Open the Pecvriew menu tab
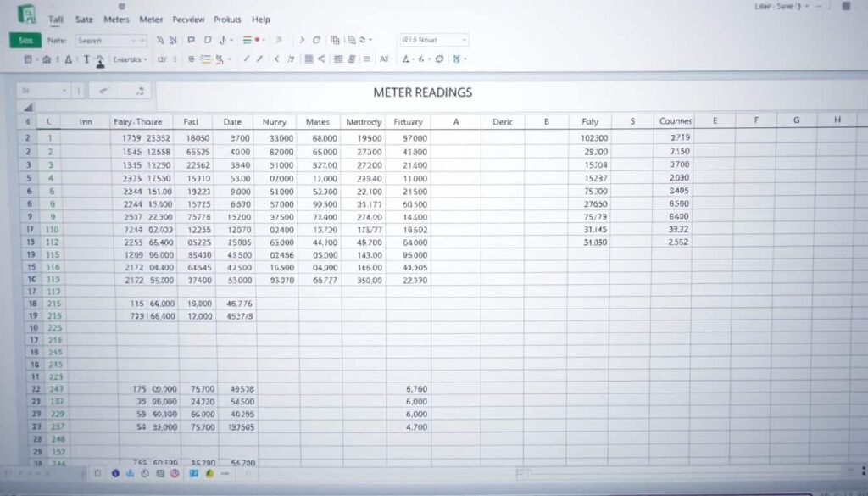This screenshot has height=496, width=868. 188,19
